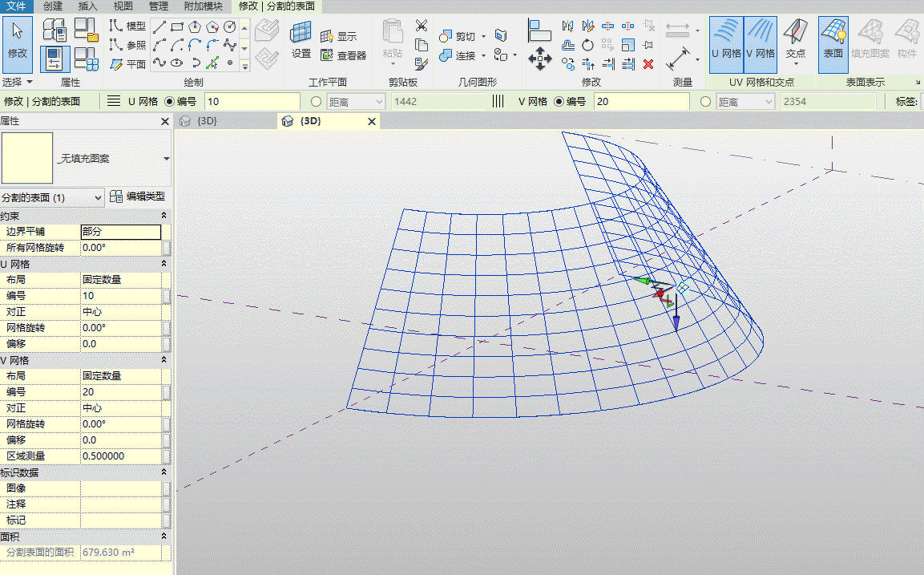Click the red X delete icon
The height and width of the screenshot is (575, 924).
648,63
